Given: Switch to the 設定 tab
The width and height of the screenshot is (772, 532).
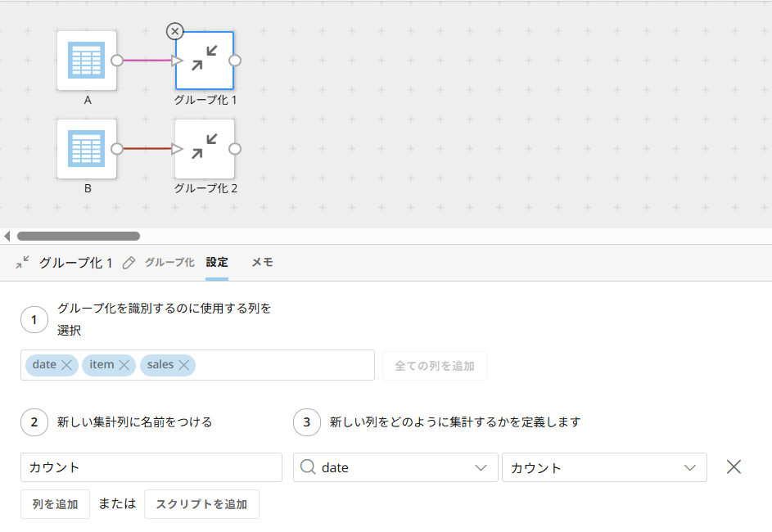Looking at the screenshot, I should [217, 262].
